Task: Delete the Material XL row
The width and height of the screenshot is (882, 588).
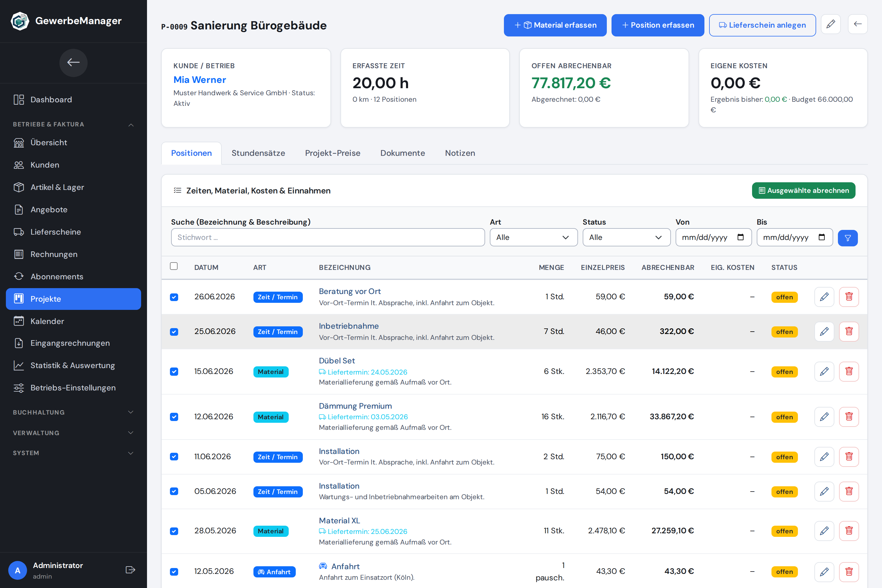Action: pos(849,531)
